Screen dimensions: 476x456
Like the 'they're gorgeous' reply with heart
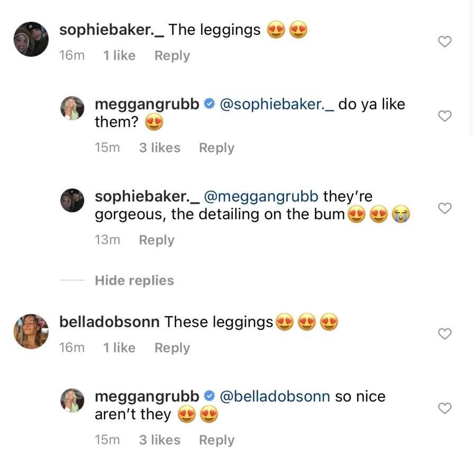[x=445, y=208]
